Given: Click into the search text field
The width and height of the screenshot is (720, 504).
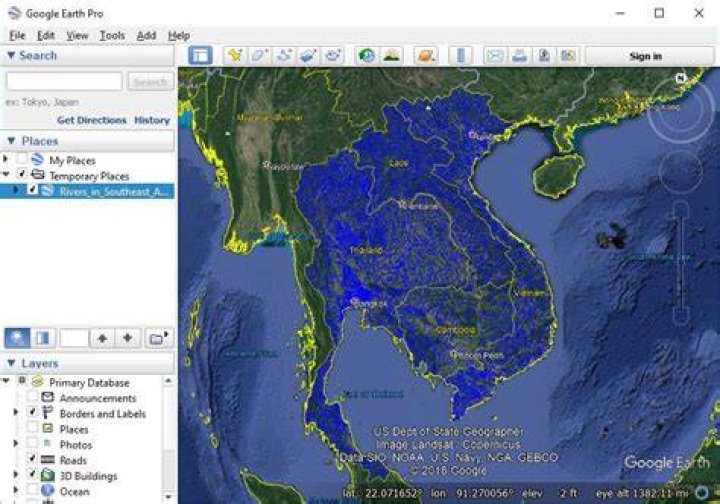Looking at the screenshot, I should click(64, 81).
